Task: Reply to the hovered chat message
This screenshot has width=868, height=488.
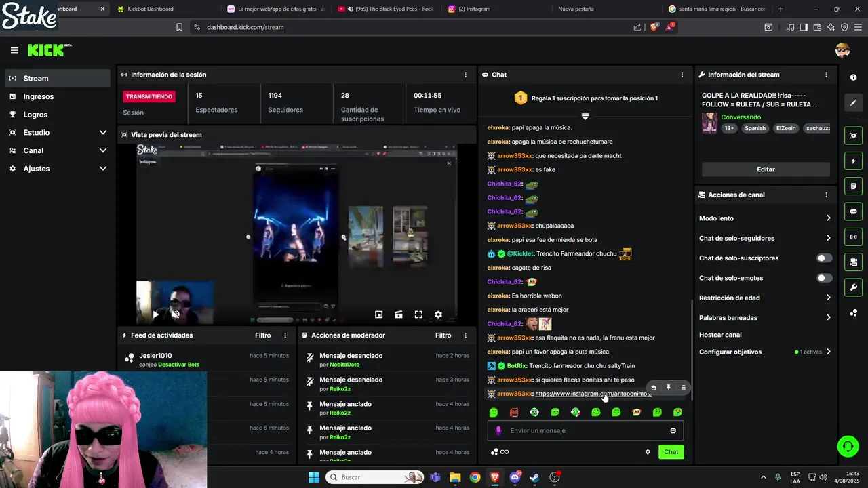Action: tap(654, 388)
